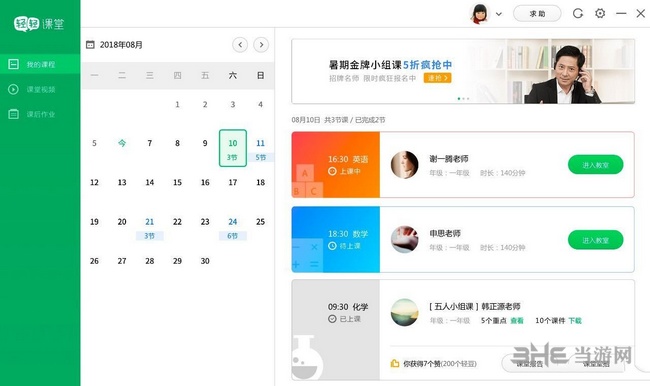Select calendar date 18
The image size is (650, 386).
pyautogui.click(x=260, y=182)
